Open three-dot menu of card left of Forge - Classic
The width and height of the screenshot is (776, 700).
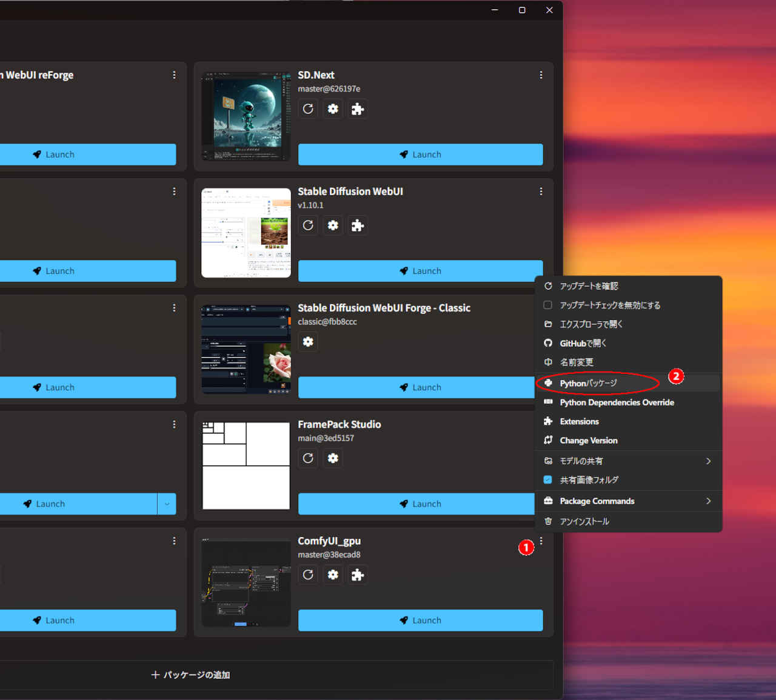point(174,308)
